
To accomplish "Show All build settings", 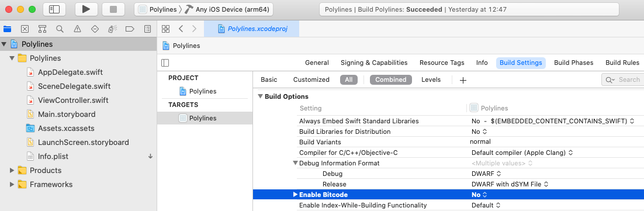I will click(349, 79).
